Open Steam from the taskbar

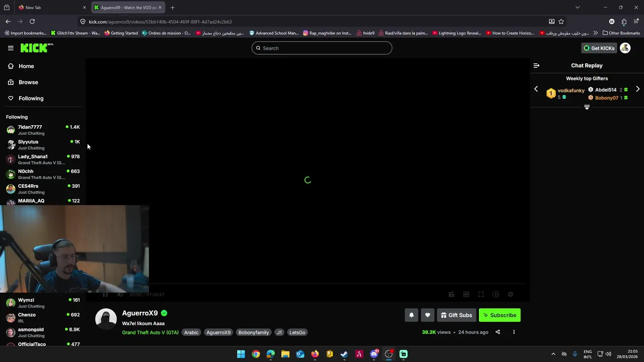click(x=344, y=354)
